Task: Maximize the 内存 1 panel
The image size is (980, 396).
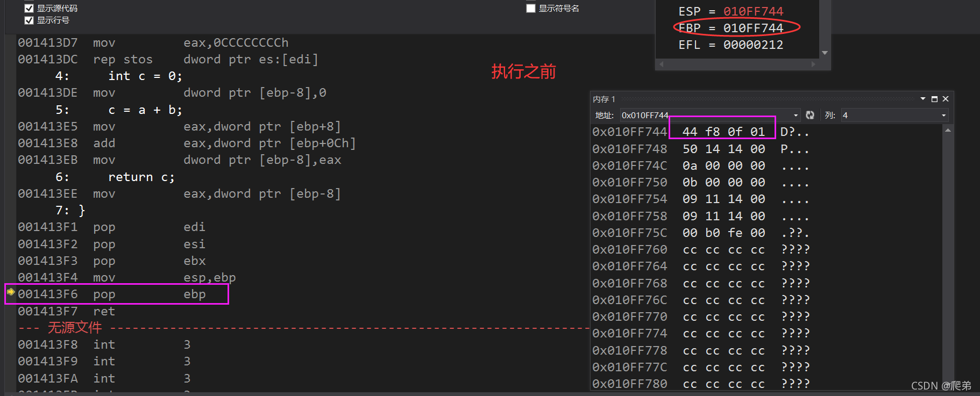Action: click(x=934, y=99)
